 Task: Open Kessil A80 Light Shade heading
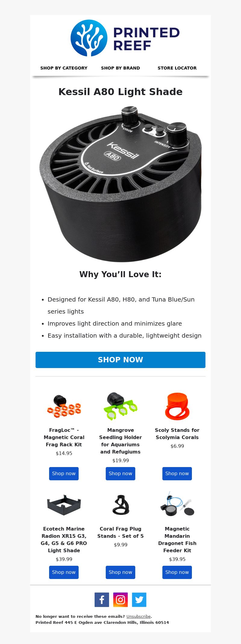coord(120,92)
